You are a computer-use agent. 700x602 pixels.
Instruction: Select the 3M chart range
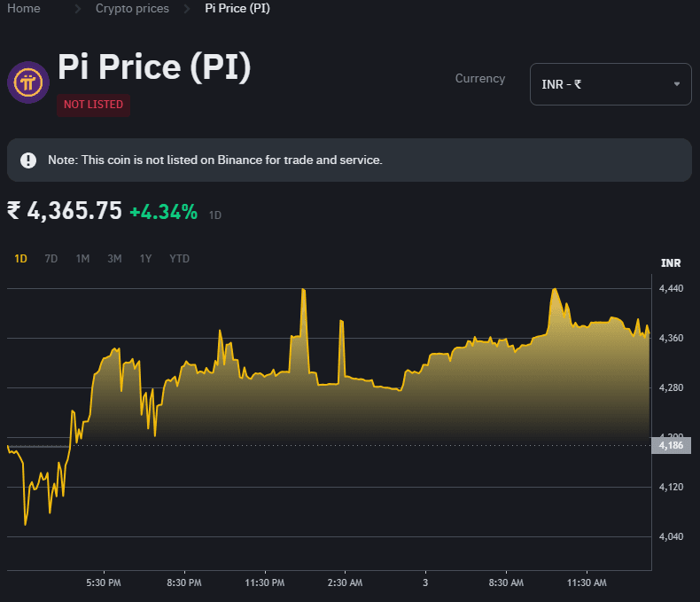[x=114, y=259]
